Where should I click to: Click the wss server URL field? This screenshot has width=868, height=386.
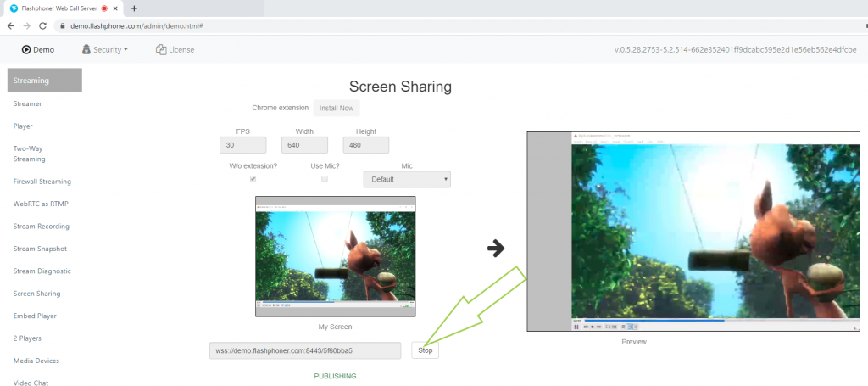click(x=305, y=350)
